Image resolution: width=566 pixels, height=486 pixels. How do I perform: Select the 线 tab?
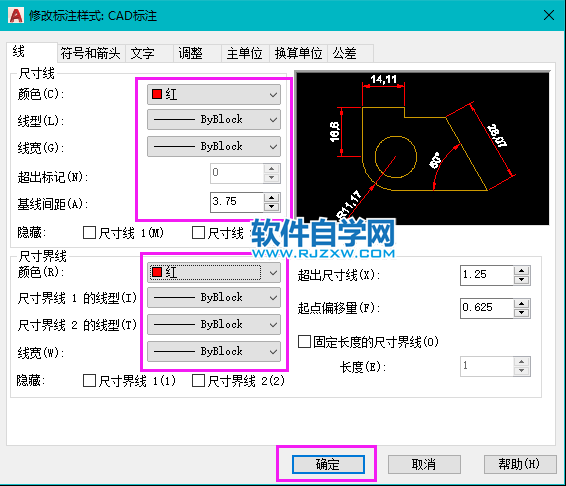(x=32, y=52)
